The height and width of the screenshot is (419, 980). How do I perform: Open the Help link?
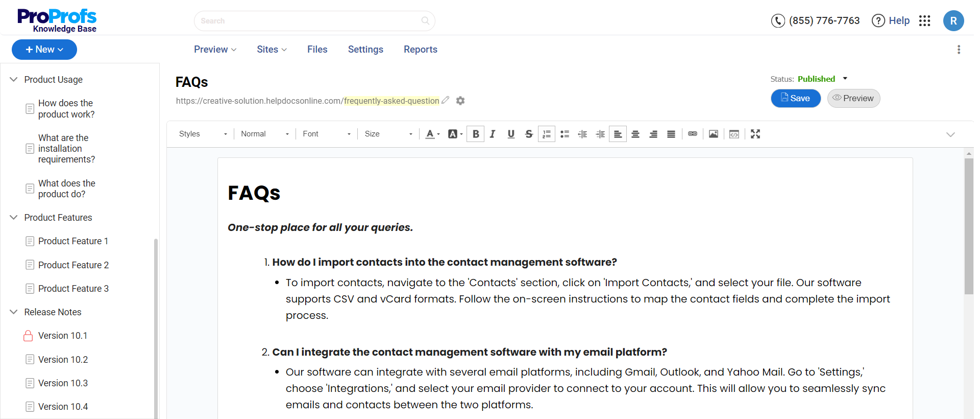tap(891, 21)
